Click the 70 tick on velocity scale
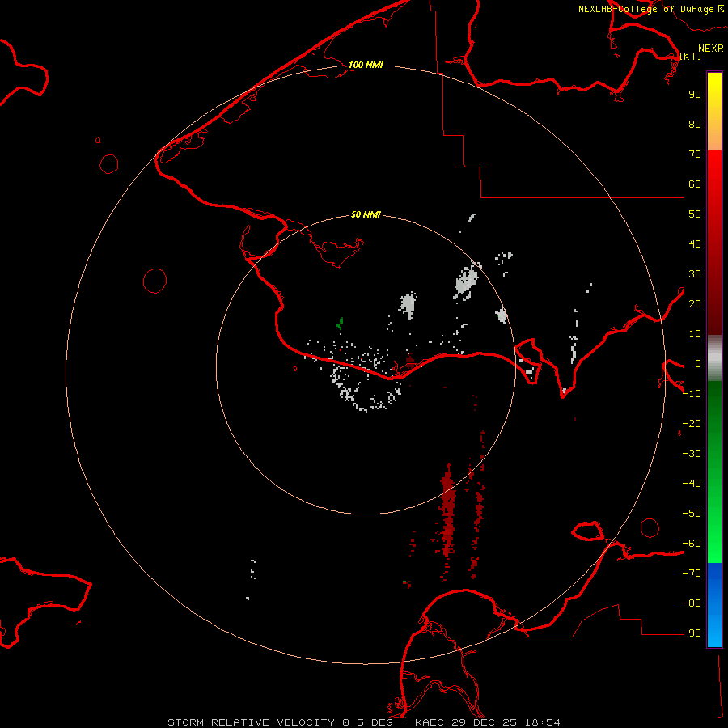The height and width of the screenshot is (728, 728). click(695, 154)
